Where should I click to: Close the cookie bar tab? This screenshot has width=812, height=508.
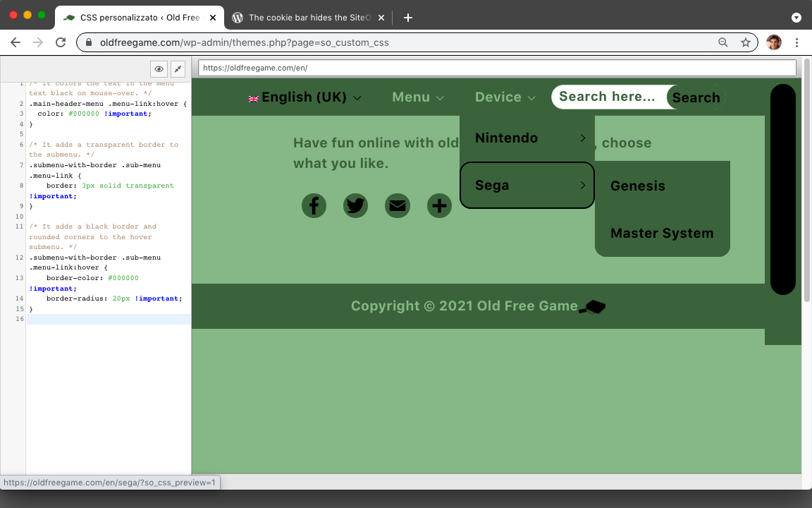click(x=381, y=18)
